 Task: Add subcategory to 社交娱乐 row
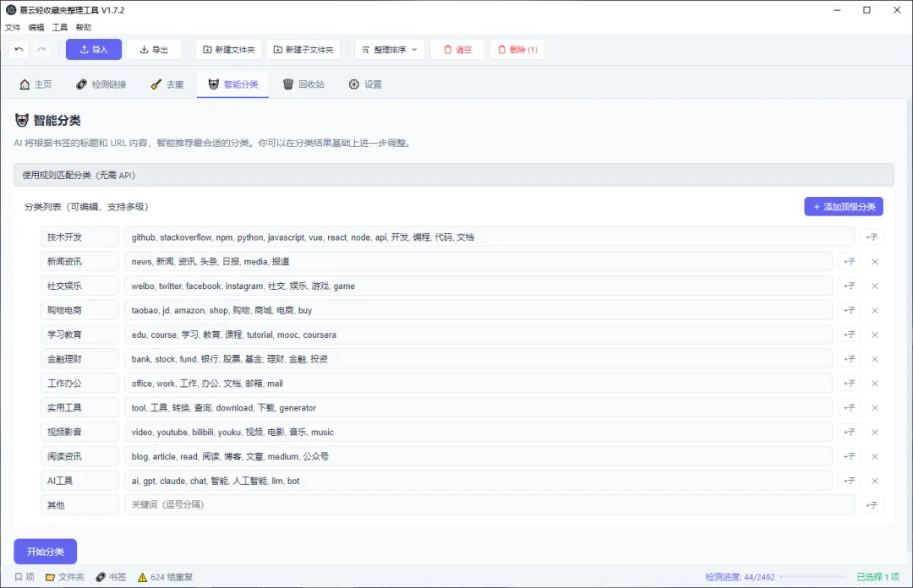pyautogui.click(x=850, y=286)
